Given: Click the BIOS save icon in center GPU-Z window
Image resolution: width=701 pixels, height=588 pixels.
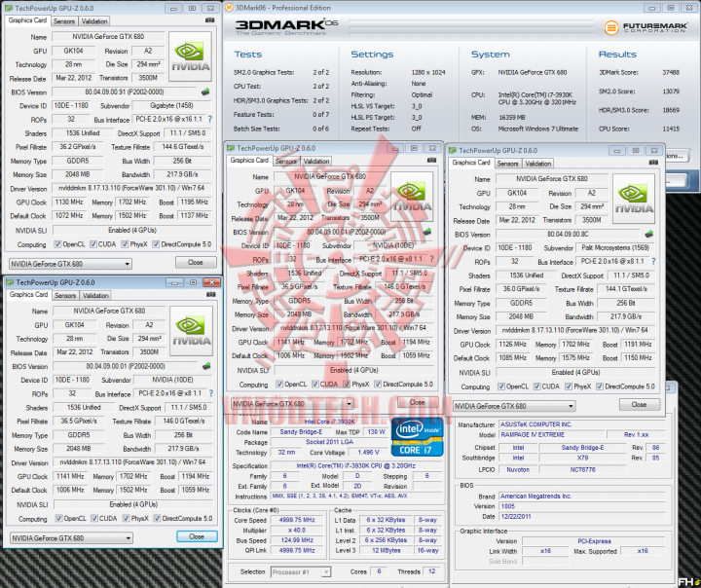Looking at the screenshot, I should [427, 232].
